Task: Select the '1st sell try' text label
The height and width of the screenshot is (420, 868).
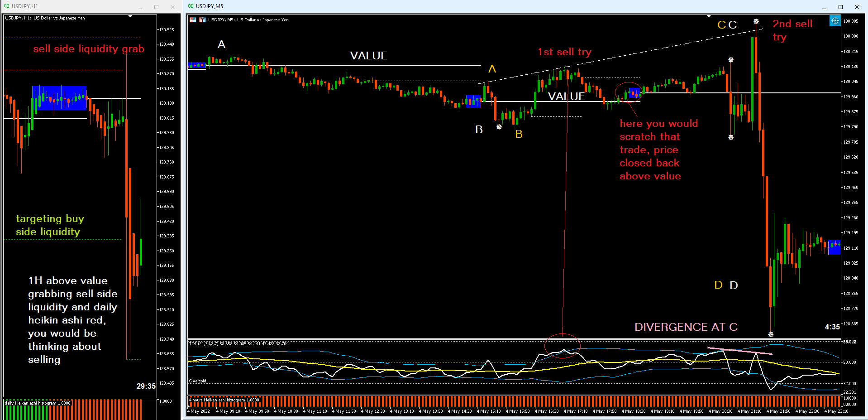Action: coord(564,52)
